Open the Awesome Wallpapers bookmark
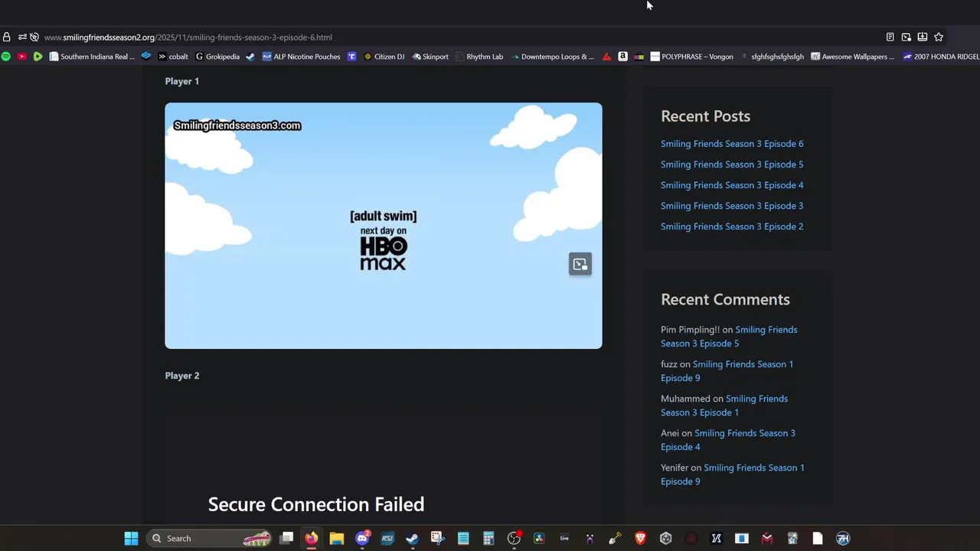Screen dimensions: 980x551 [852, 57]
